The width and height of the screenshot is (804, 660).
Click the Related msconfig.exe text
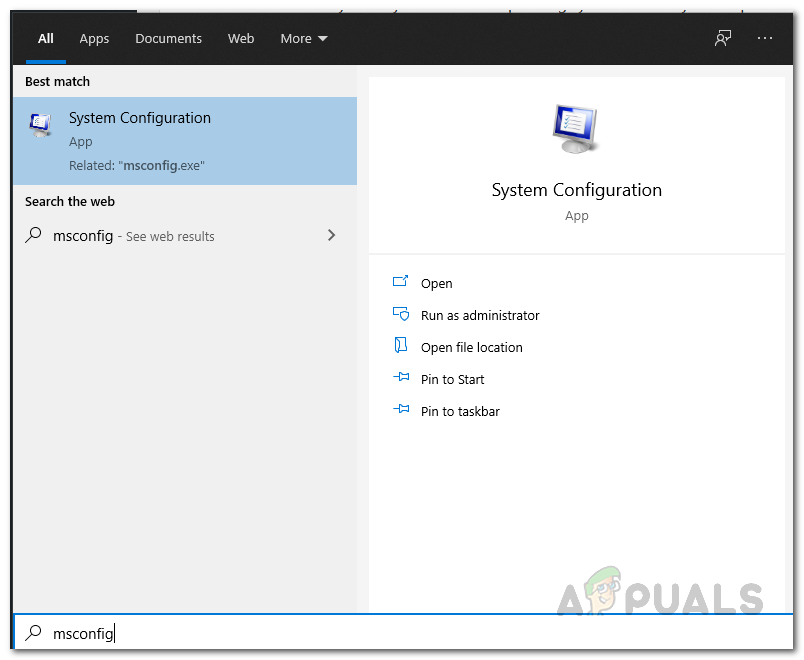coord(137,166)
